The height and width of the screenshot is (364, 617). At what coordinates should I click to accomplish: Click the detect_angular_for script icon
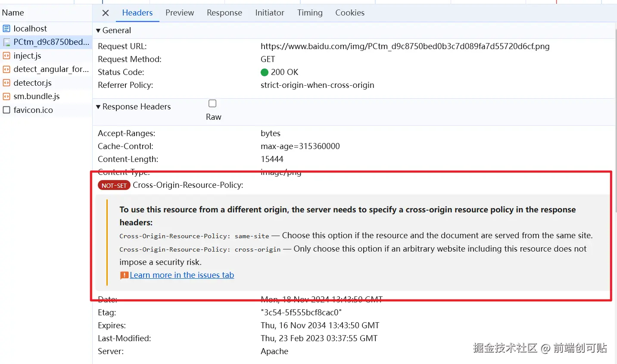point(6,69)
